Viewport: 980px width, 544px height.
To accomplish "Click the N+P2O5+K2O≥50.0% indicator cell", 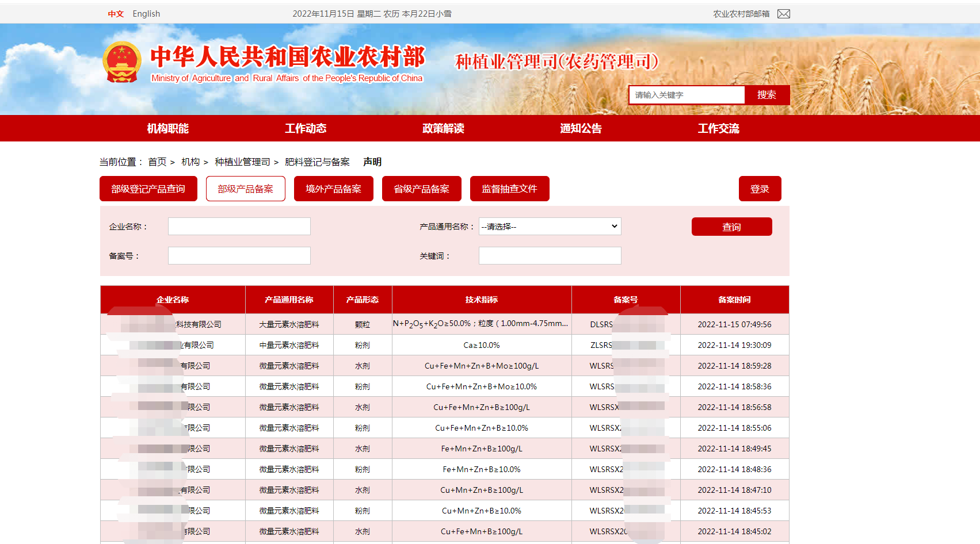I will pos(482,324).
